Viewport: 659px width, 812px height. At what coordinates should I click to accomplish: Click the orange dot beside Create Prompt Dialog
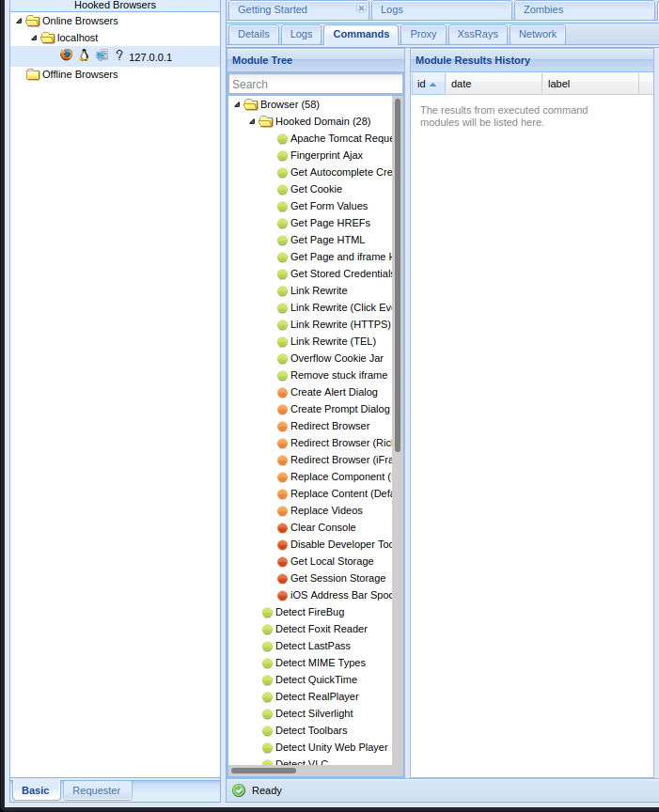tap(282, 410)
